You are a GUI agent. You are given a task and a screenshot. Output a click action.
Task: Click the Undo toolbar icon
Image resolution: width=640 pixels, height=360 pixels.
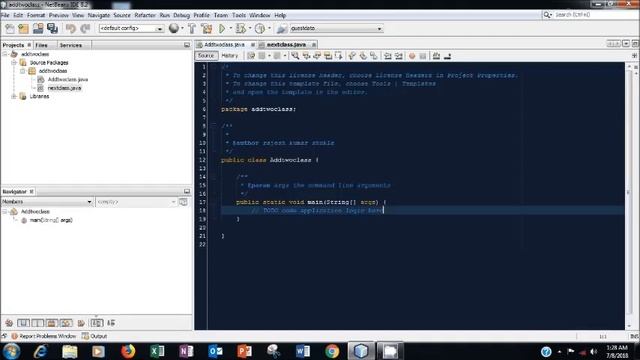(71, 29)
